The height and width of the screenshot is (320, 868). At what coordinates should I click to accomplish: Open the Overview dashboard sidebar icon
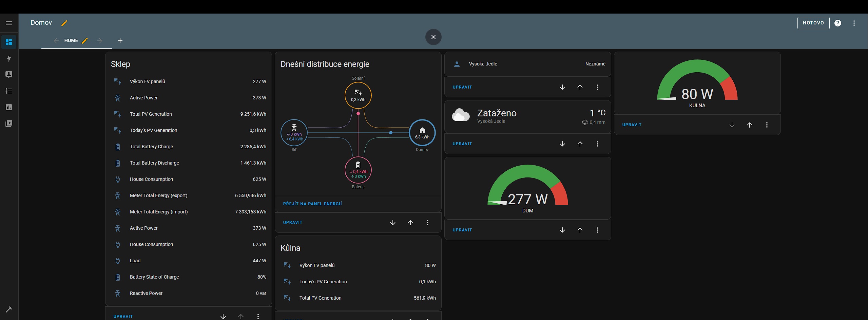9,42
